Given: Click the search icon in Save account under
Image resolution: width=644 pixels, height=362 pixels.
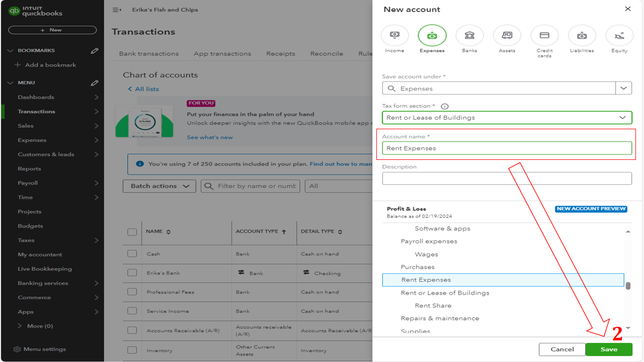Looking at the screenshot, I should [392, 88].
